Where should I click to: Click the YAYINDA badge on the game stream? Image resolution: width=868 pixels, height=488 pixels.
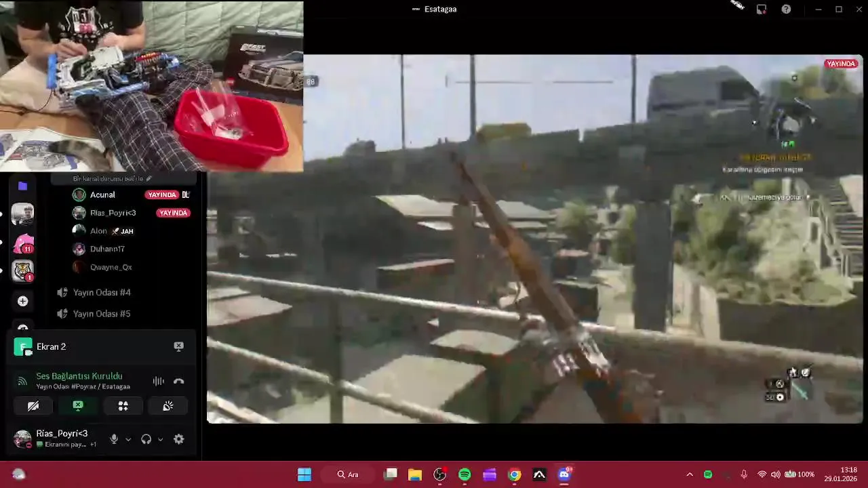click(x=841, y=64)
